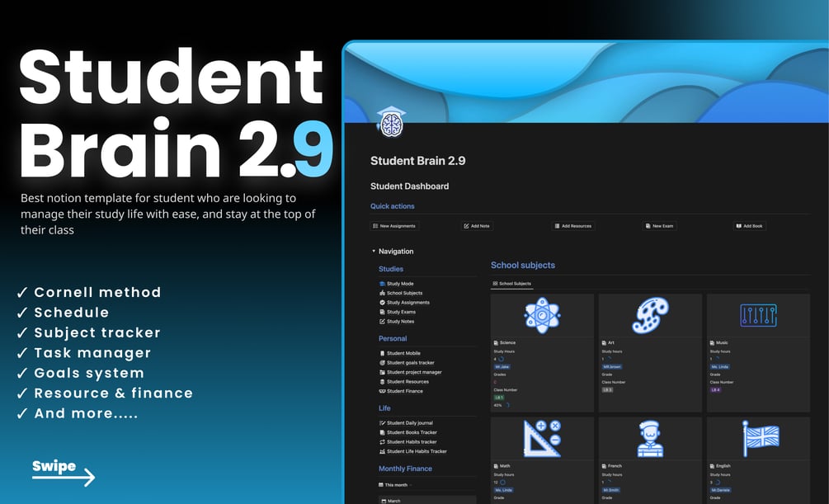The height and width of the screenshot is (504, 829).
Task: Click the Student Brain 2.9 page title
Action: coord(417,161)
